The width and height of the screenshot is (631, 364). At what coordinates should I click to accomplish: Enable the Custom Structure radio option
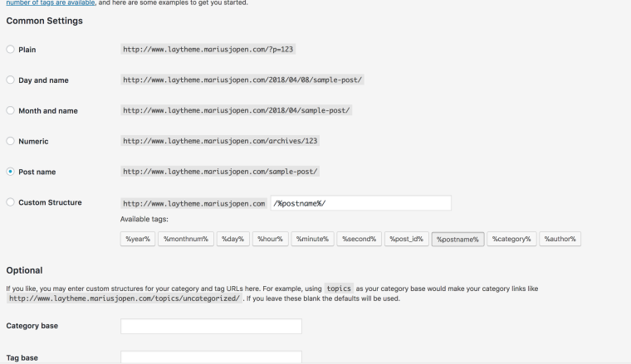coord(10,202)
